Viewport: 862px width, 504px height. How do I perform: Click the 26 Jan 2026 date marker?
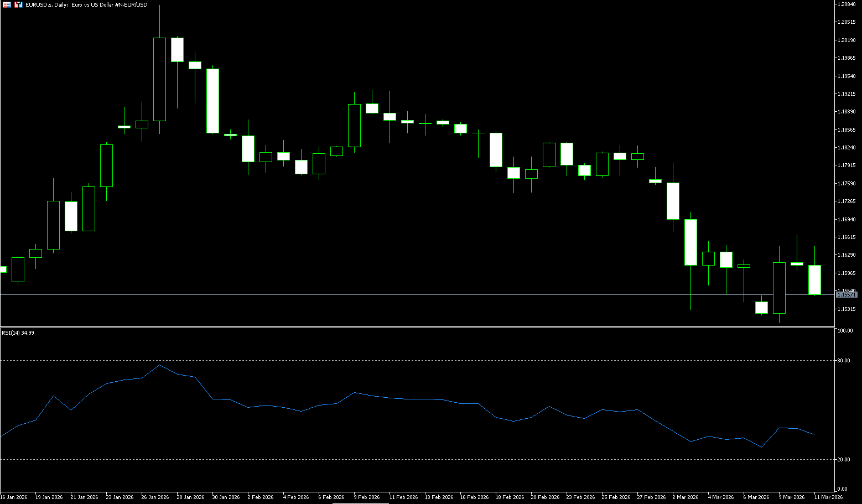click(155, 497)
